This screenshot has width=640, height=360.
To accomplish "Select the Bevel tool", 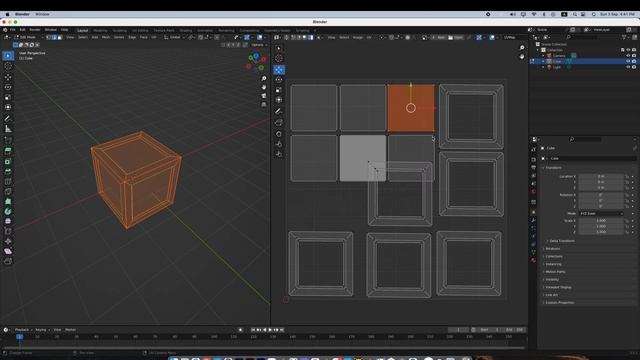I will [x=8, y=171].
